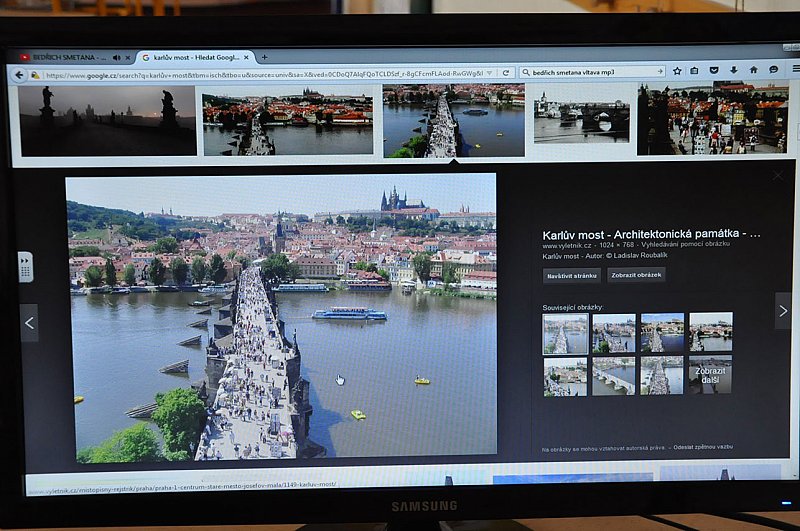Click the Firefox back arrow button
The image size is (800, 531).
pos(19,74)
